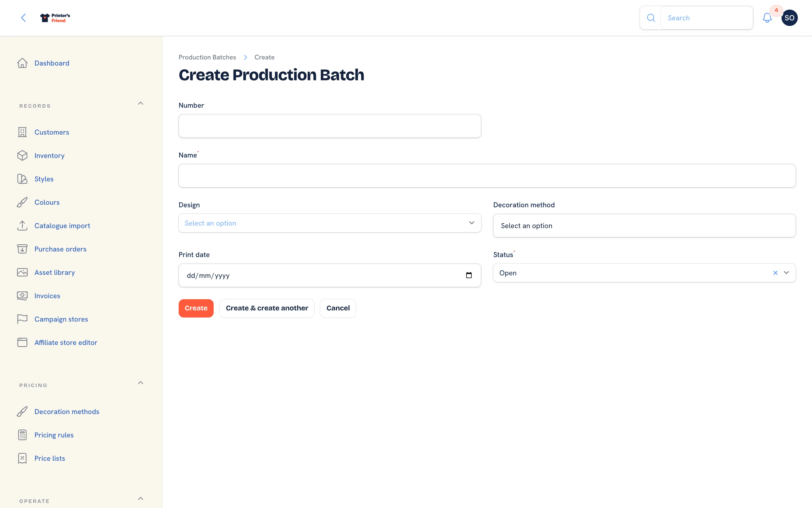Open Catalogue import page
The width and height of the screenshot is (812, 508).
pyautogui.click(x=62, y=226)
